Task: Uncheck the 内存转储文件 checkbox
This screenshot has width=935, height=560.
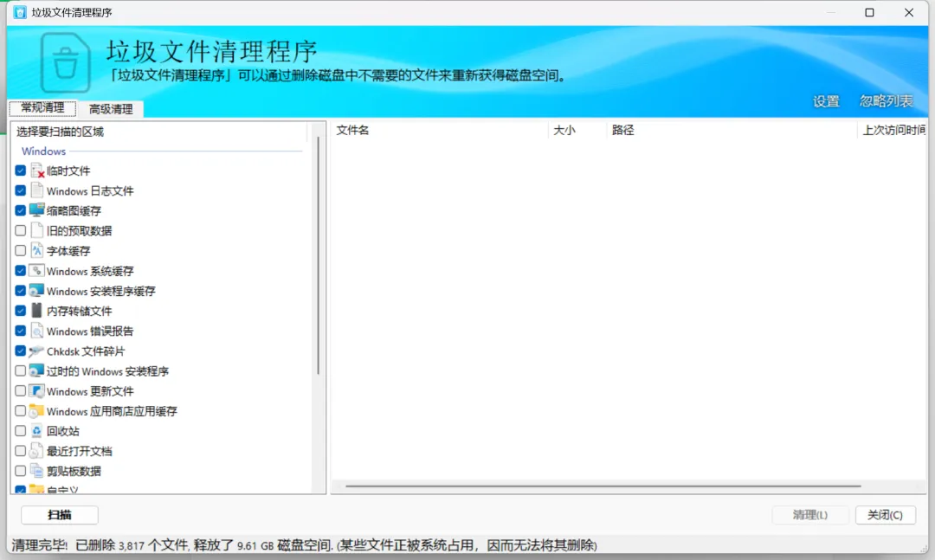Action: pos(20,311)
